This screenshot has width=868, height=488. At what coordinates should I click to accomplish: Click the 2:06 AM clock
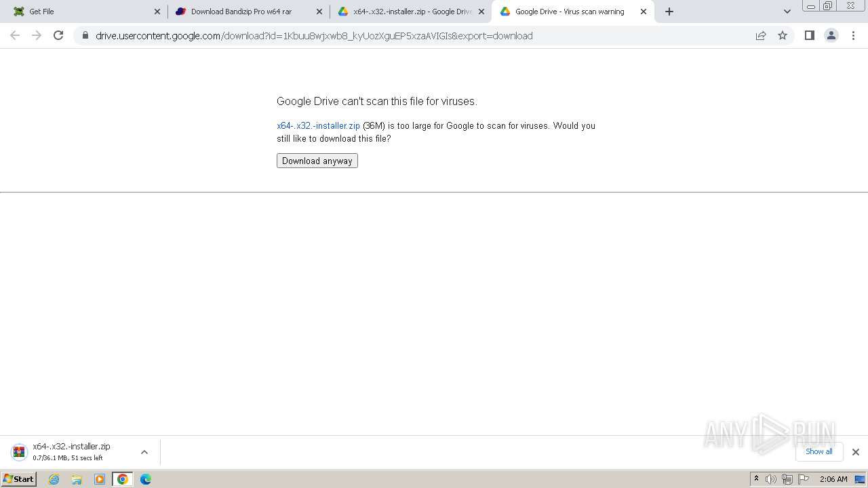tap(833, 479)
